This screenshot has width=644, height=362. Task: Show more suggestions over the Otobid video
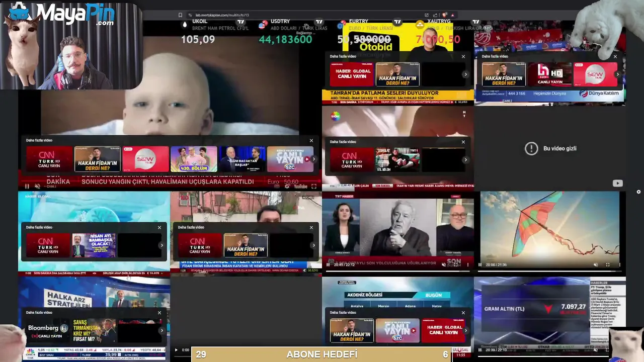tap(465, 74)
